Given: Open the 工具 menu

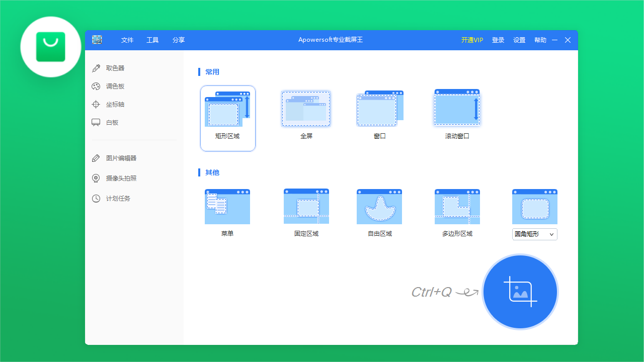Looking at the screenshot, I should (x=152, y=40).
